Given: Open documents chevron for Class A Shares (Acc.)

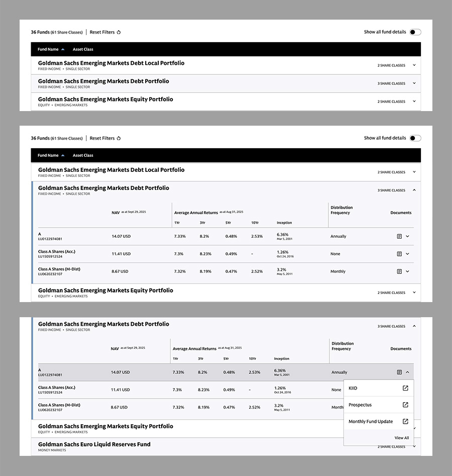Looking at the screenshot, I should click(x=407, y=254).
